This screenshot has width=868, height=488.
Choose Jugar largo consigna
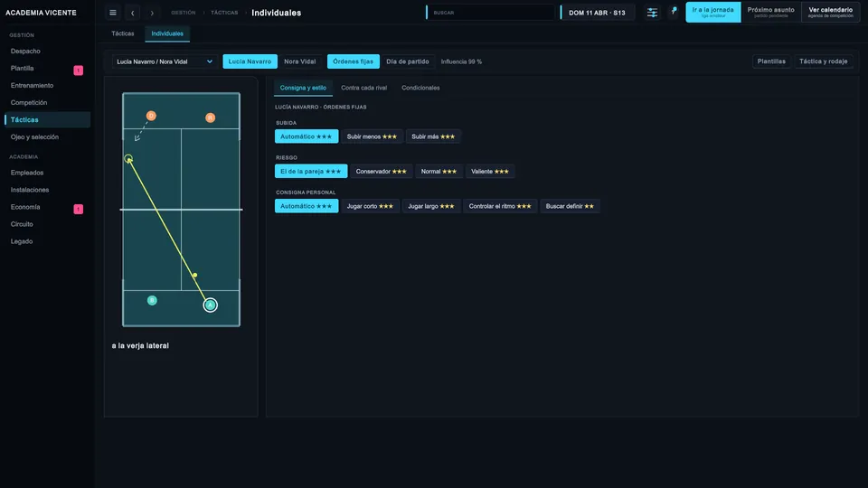click(x=431, y=206)
